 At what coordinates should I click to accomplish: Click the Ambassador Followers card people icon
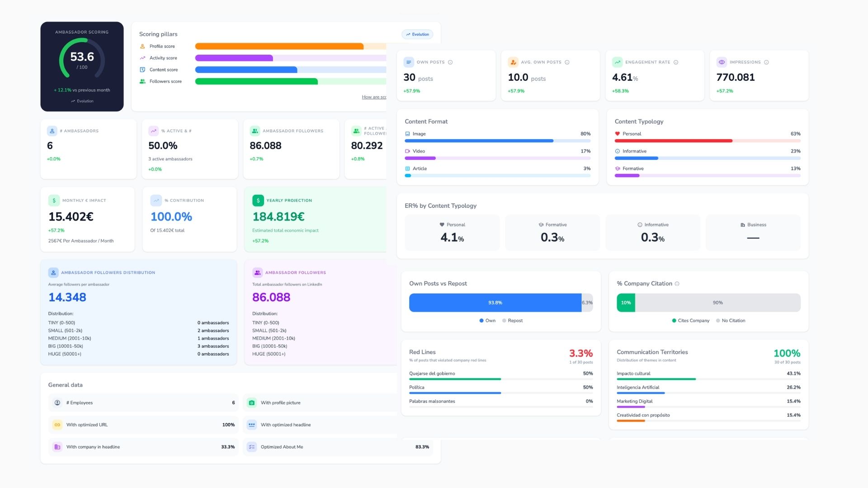click(255, 131)
